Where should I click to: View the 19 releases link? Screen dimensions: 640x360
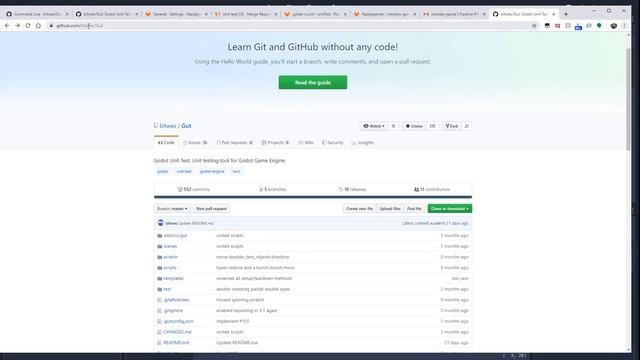pyautogui.click(x=352, y=189)
